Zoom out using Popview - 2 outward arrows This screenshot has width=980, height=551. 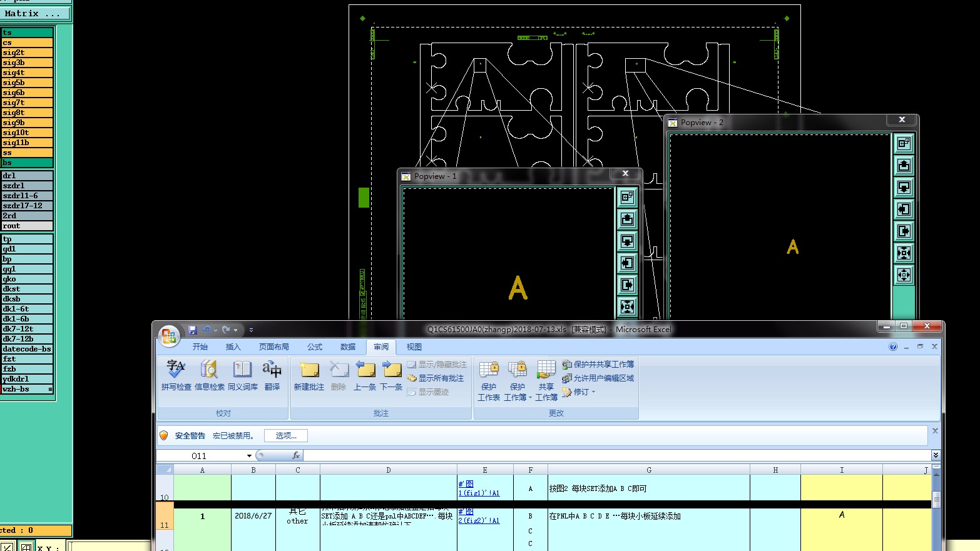[x=904, y=275]
